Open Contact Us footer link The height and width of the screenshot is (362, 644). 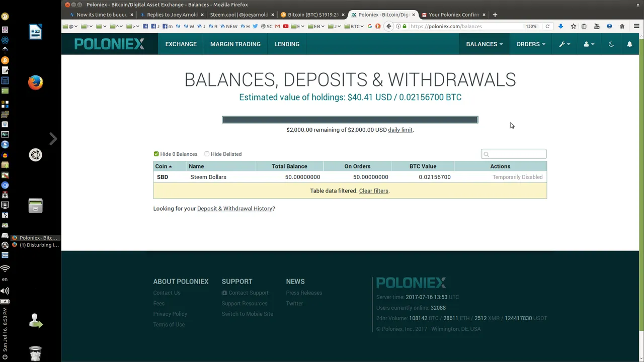coord(167,293)
